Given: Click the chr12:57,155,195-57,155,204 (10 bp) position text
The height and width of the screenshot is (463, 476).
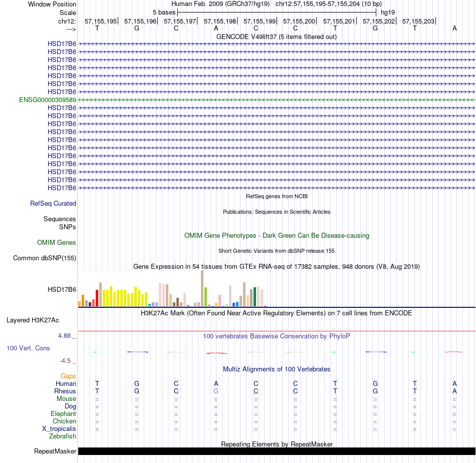Looking at the screenshot, I should (x=329, y=4).
